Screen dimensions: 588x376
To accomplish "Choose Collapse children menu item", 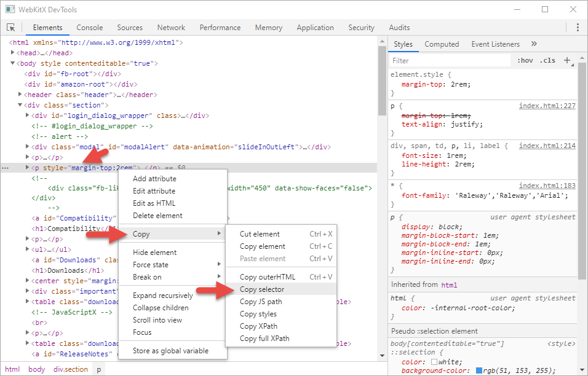I will click(173, 308).
